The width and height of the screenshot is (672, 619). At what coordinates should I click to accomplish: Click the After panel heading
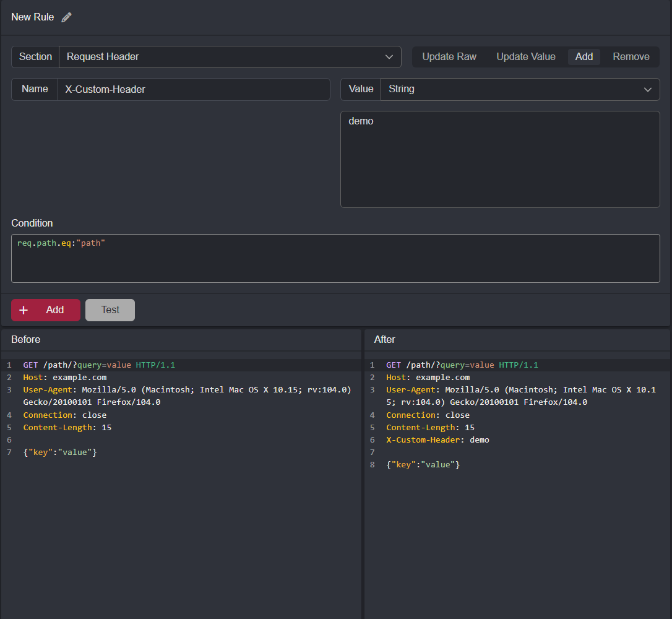tap(384, 339)
